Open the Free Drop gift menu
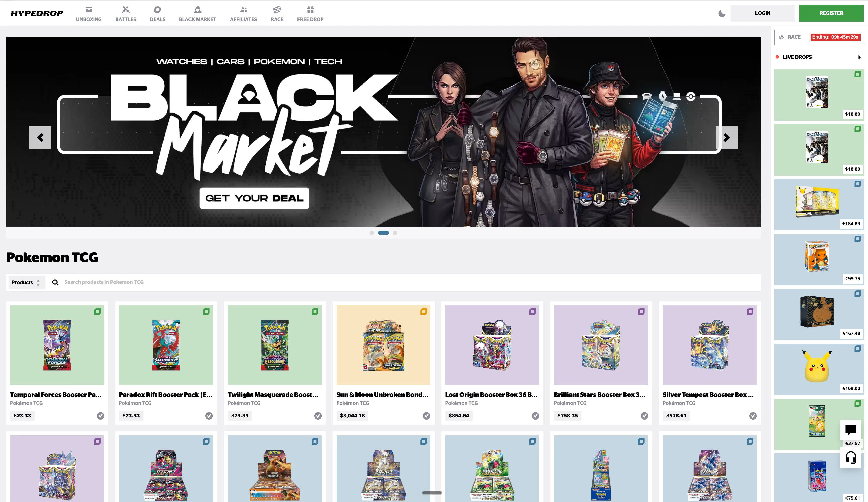868x502 pixels. 310,14
